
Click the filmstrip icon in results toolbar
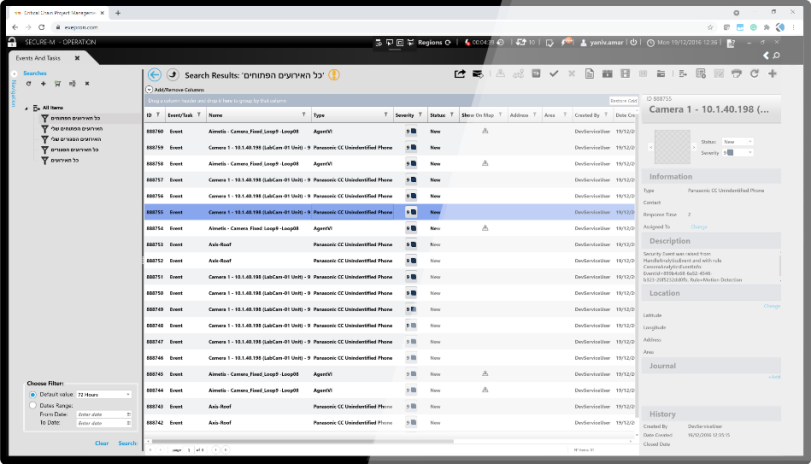(625, 74)
